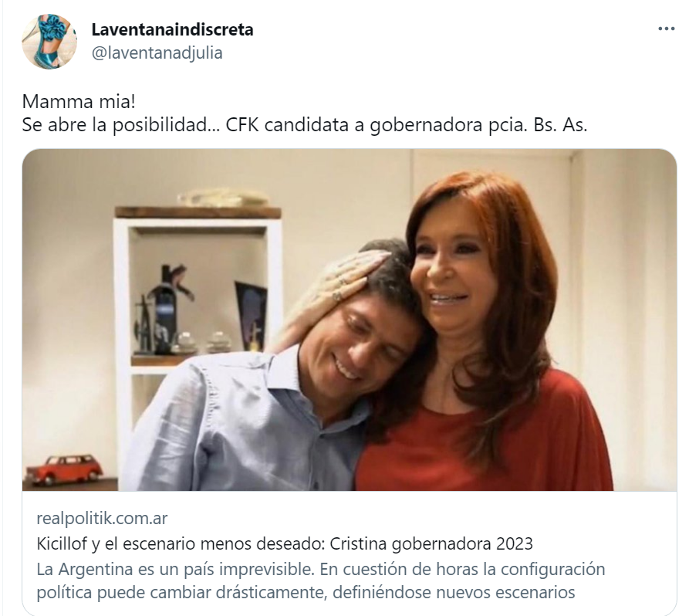Open the three-dot more options menu
This screenshot has height=616, width=689.
(x=666, y=29)
